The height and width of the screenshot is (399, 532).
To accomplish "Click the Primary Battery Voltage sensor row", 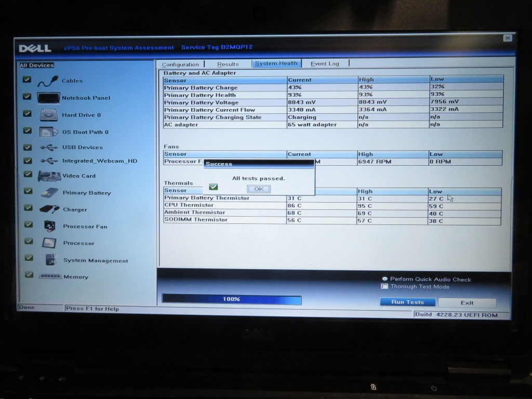I will click(x=333, y=102).
